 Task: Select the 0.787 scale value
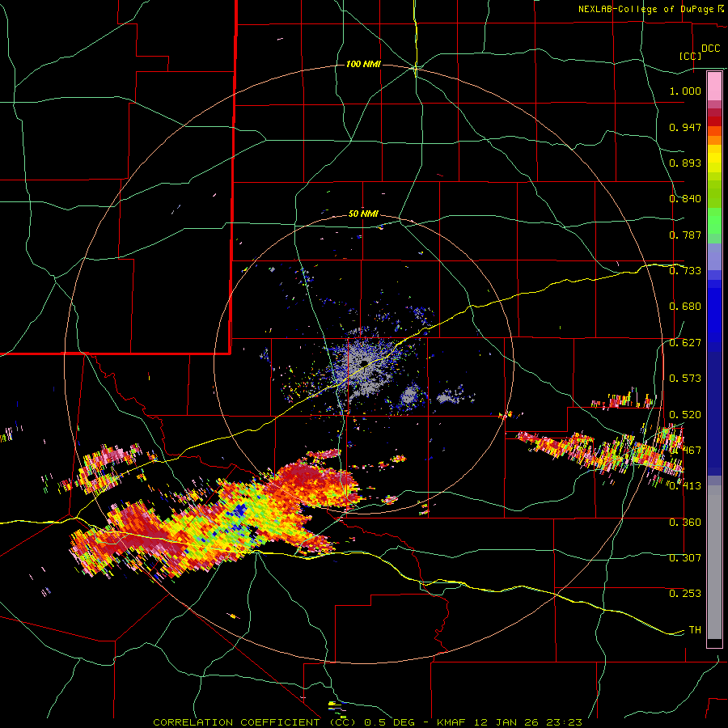click(685, 235)
